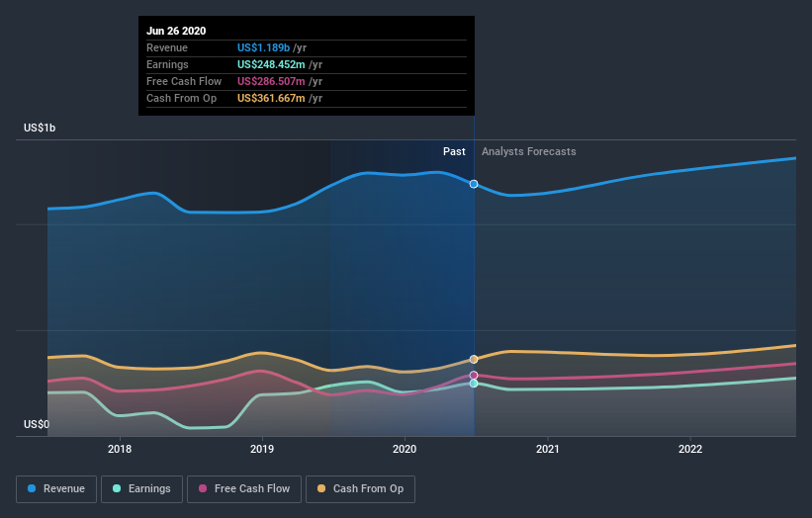Click the US$0 y-axis label
812x518 pixels.
(x=37, y=424)
